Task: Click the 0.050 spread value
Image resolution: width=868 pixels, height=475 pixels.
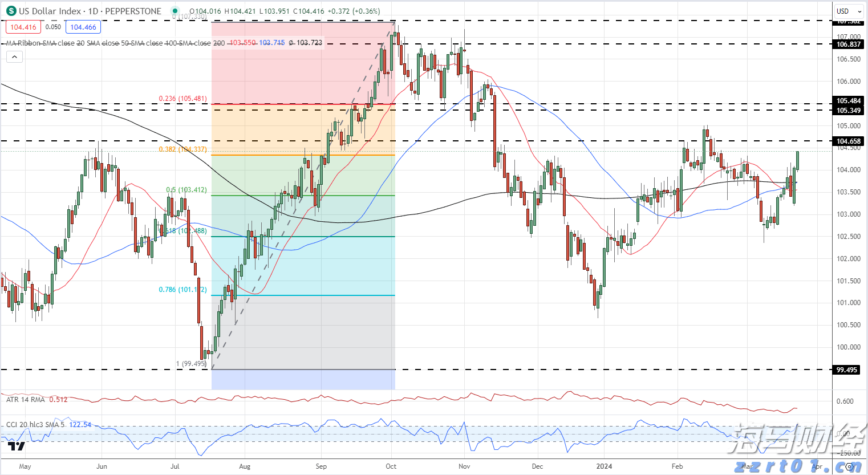Action: point(53,27)
